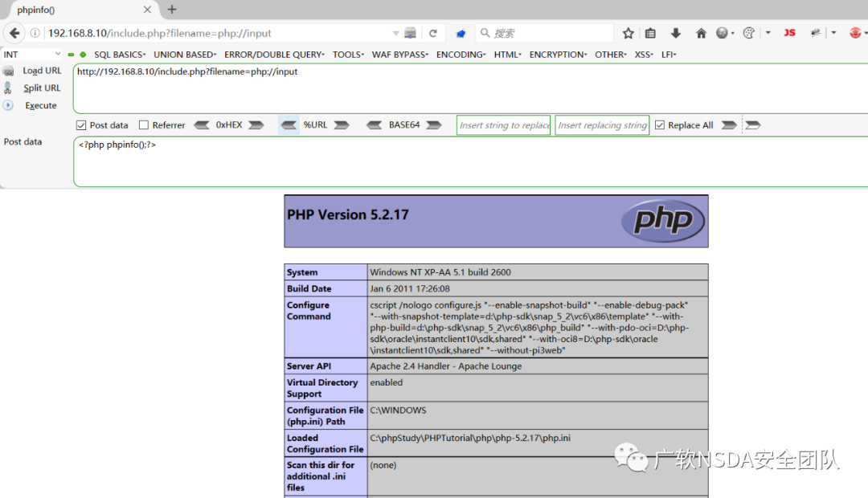Bookmark this page with the star icon
868x498 pixels.
click(x=628, y=33)
